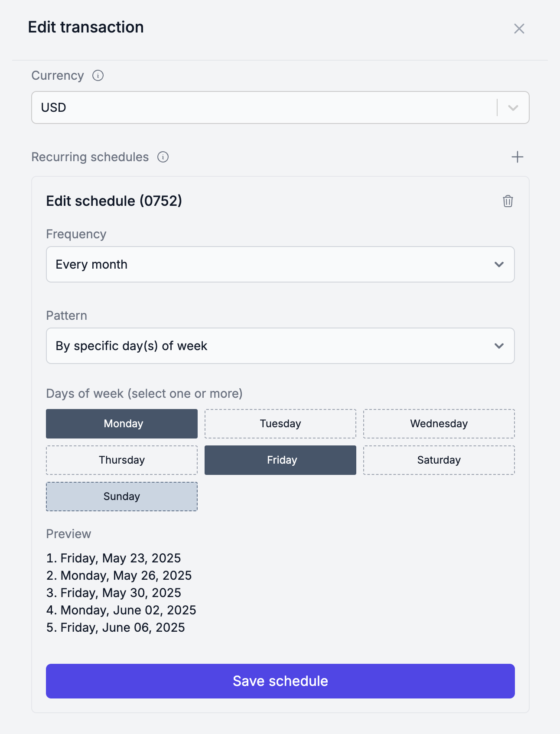Image resolution: width=560 pixels, height=734 pixels.
Task: Click the Recurring schedules label
Action: tap(90, 157)
